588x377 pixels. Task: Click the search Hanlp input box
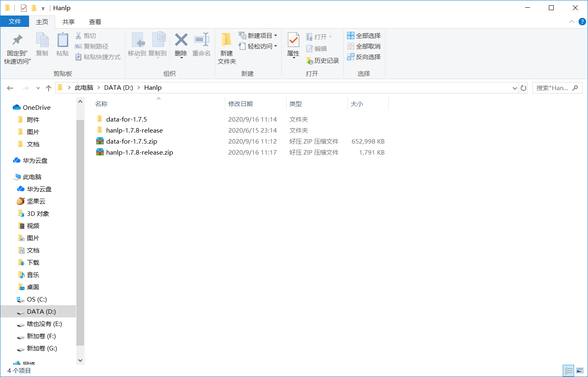(x=557, y=88)
